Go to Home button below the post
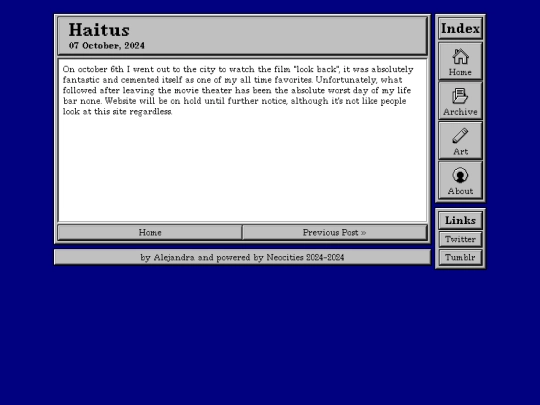The width and height of the screenshot is (540, 405). [150, 232]
